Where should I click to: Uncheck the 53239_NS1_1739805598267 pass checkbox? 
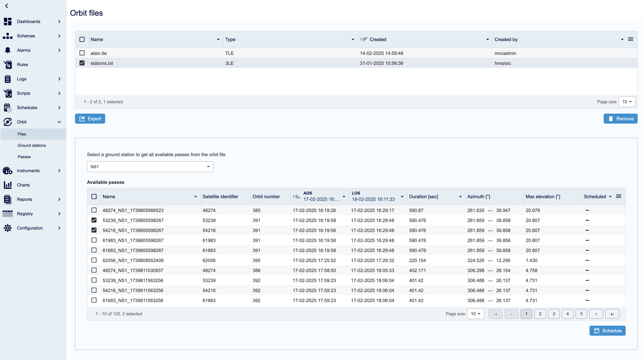pyautogui.click(x=94, y=220)
